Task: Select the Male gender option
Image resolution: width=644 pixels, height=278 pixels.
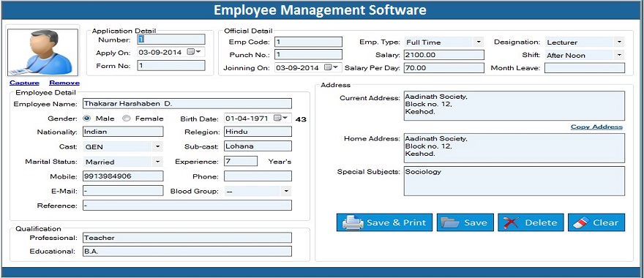Action: (x=86, y=119)
